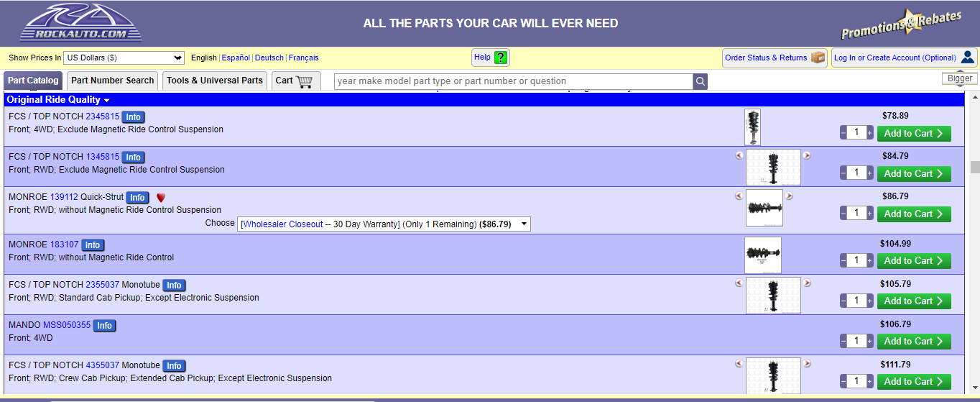Open the Part Number Search tab
Viewport: 980px width, 402px height.
[112, 81]
